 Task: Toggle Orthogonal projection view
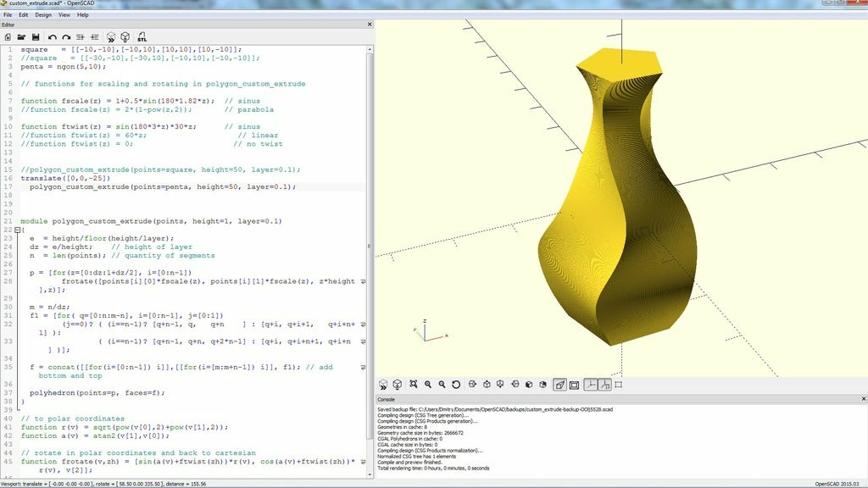tap(575, 385)
